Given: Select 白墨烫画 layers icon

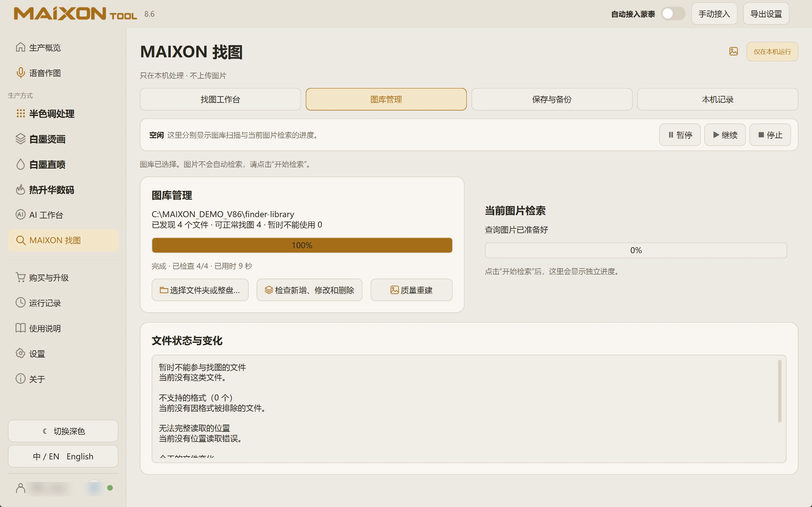Looking at the screenshot, I should 20,139.
